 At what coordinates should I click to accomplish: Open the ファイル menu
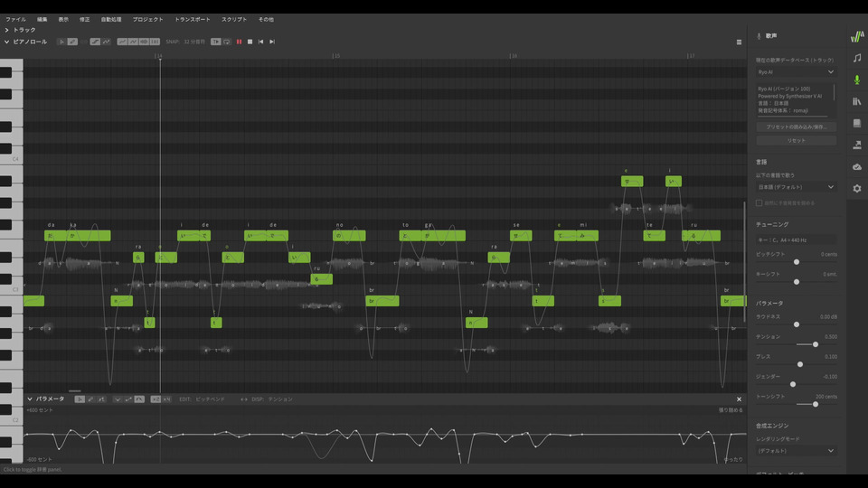[x=15, y=19]
